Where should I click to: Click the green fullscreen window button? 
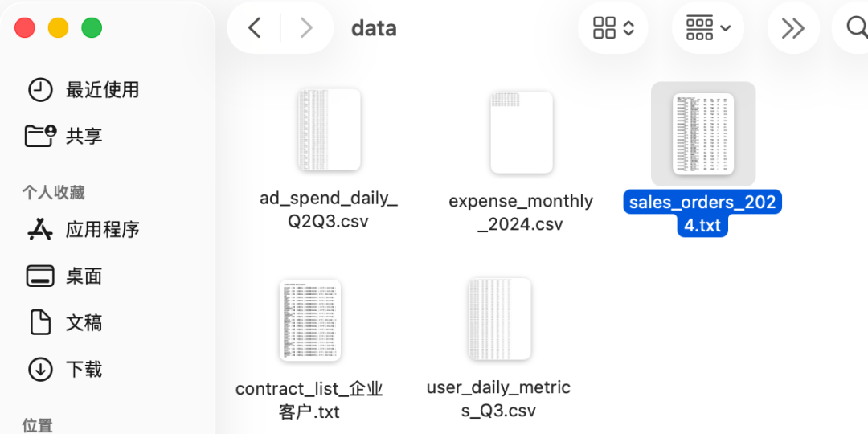[92, 28]
